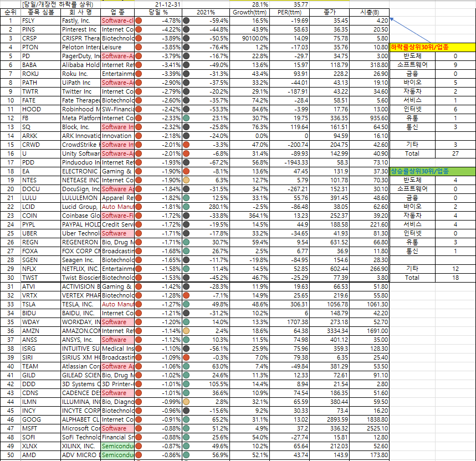The image size is (476, 461).
Task: Click XLNX's green Semiconductor sector cell
Action: 117,446
